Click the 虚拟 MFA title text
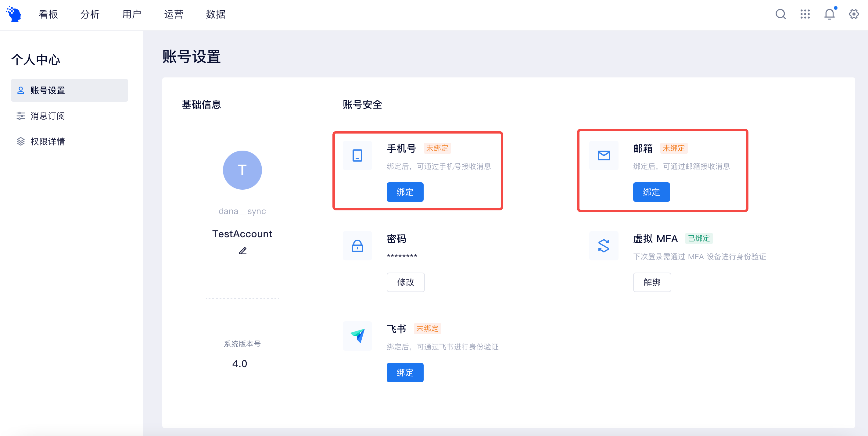868x436 pixels. point(655,239)
